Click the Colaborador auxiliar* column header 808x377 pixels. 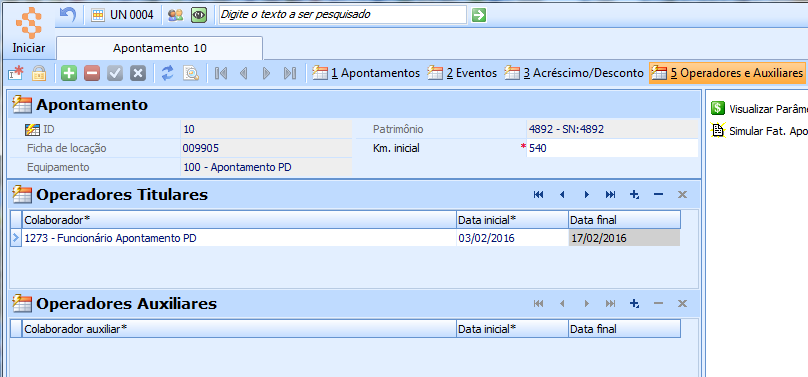[x=239, y=329]
